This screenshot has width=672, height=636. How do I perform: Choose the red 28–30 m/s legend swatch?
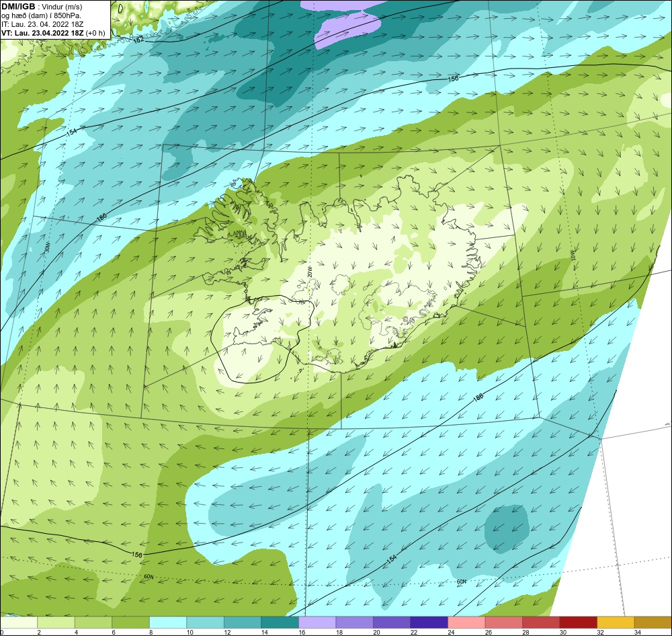541,623
